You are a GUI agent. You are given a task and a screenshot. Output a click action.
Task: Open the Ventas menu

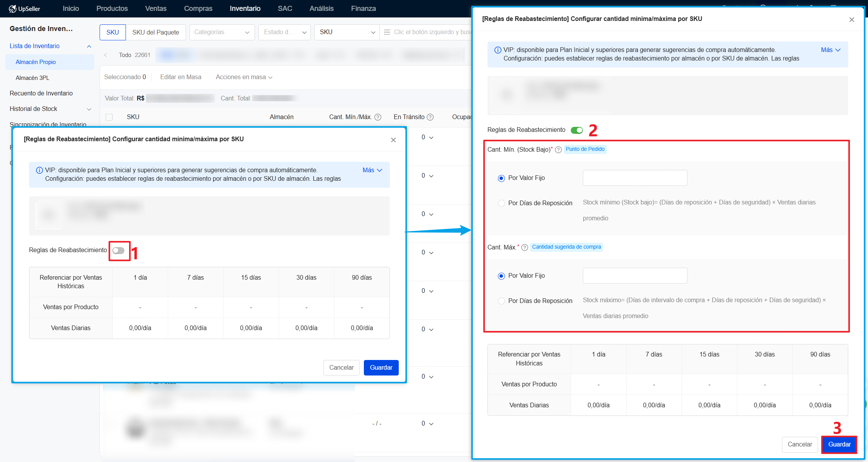(x=156, y=9)
